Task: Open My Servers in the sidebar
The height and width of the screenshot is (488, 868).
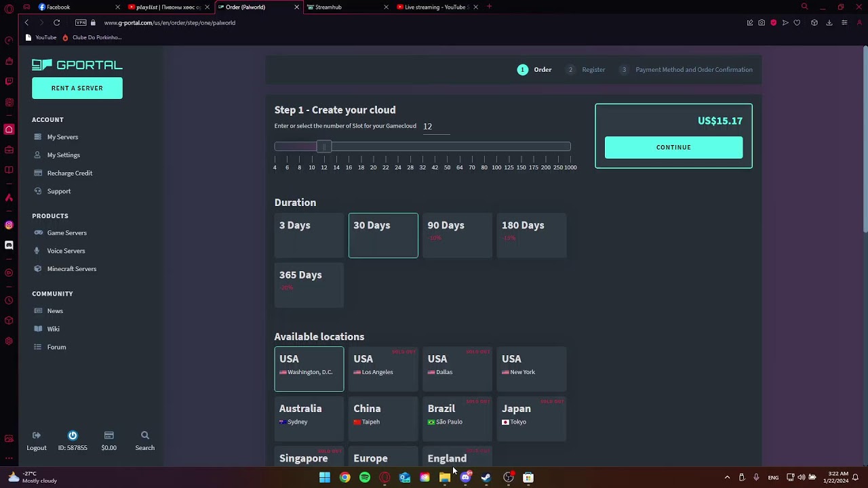Action: click(62, 137)
